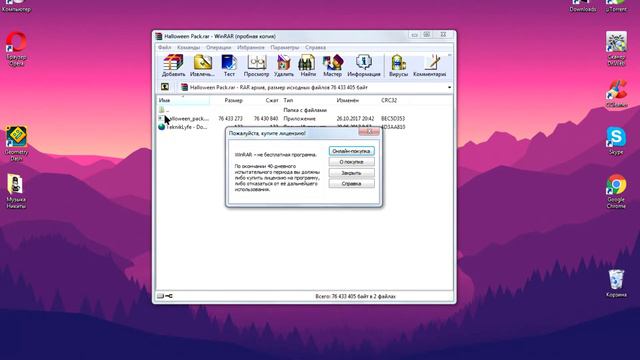Open the Просмотр (View) tool

click(256, 65)
